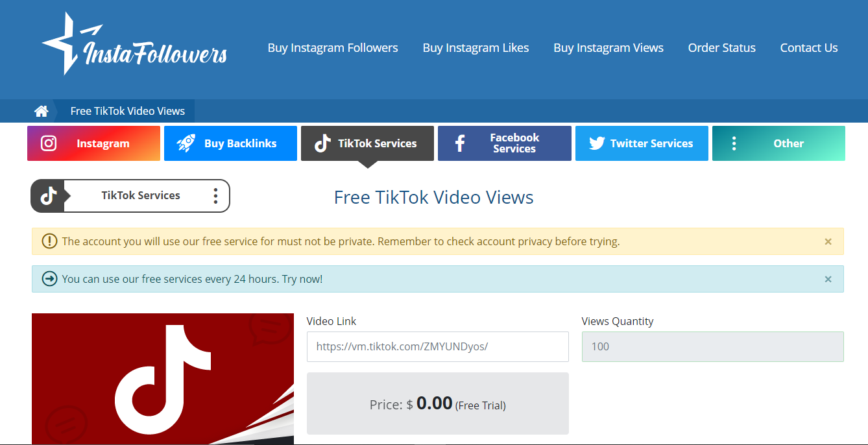Click the Instagram camera icon
Screen dimensions: 868x445
pyautogui.click(x=49, y=143)
